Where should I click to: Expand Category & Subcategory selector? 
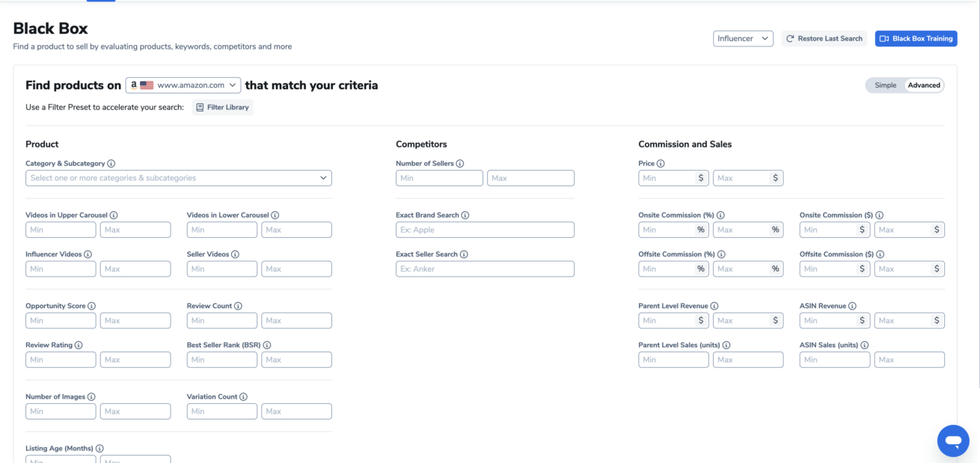[179, 178]
